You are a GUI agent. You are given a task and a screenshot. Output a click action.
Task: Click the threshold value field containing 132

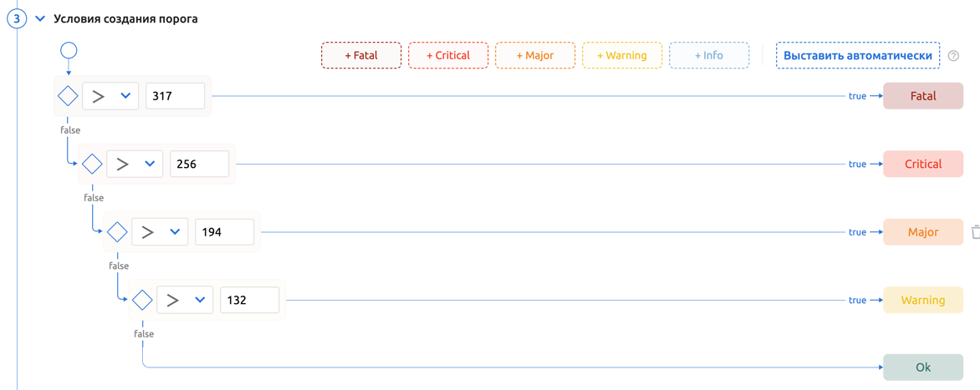pyautogui.click(x=249, y=300)
